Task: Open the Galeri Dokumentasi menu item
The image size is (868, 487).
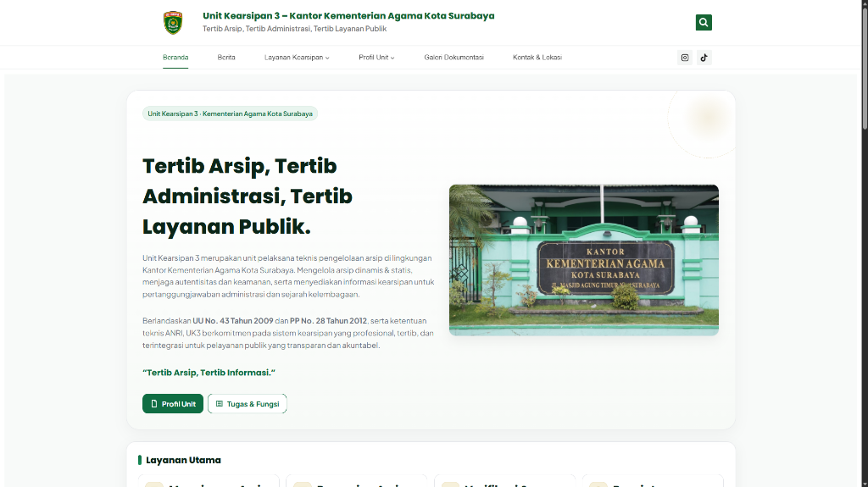Action: [x=454, y=58]
